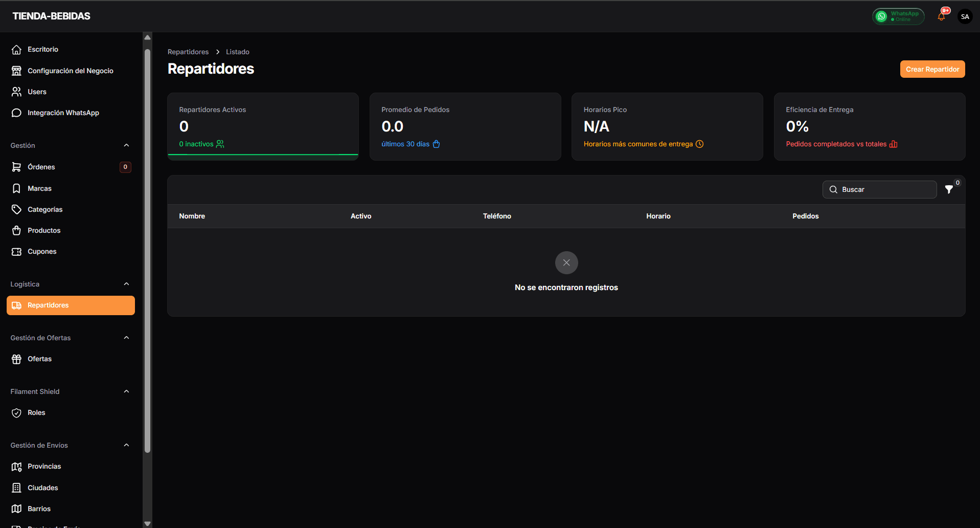Go to Productos in the sidebar
Viewport: 980px width, 528px height.
pos(44,231)
